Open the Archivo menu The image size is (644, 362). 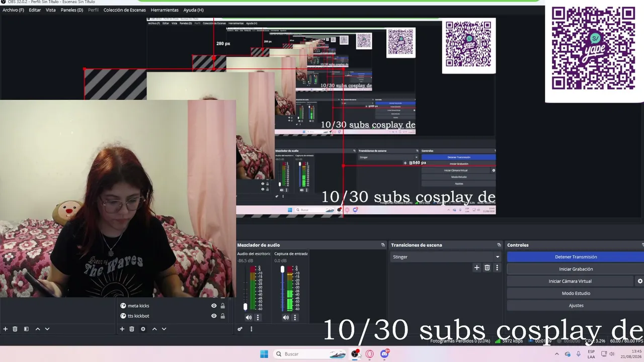click(x=13, y=10)
